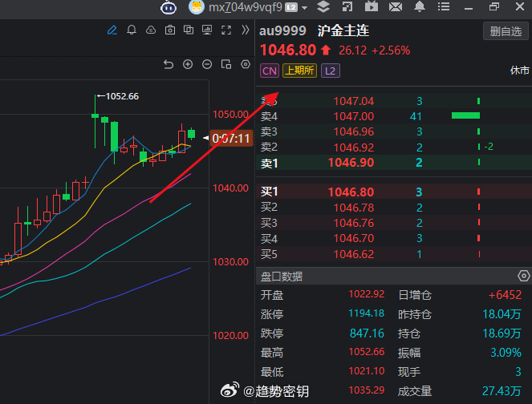
Task: Click price change +2.56% in header
Action: click(391, 50)
